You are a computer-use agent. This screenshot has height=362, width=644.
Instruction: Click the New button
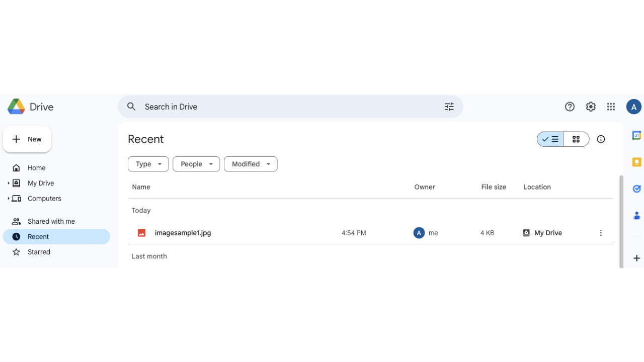[x=27, y=139]
